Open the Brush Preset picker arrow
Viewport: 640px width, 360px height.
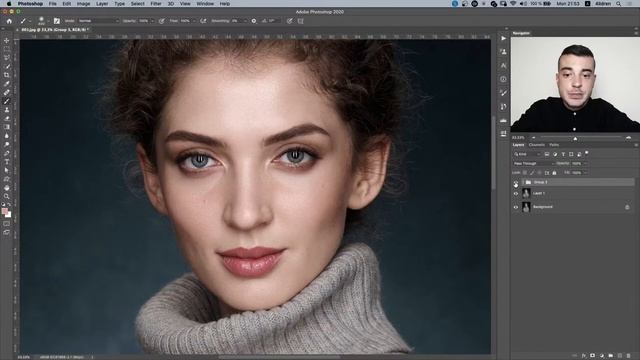coord(48,21)
